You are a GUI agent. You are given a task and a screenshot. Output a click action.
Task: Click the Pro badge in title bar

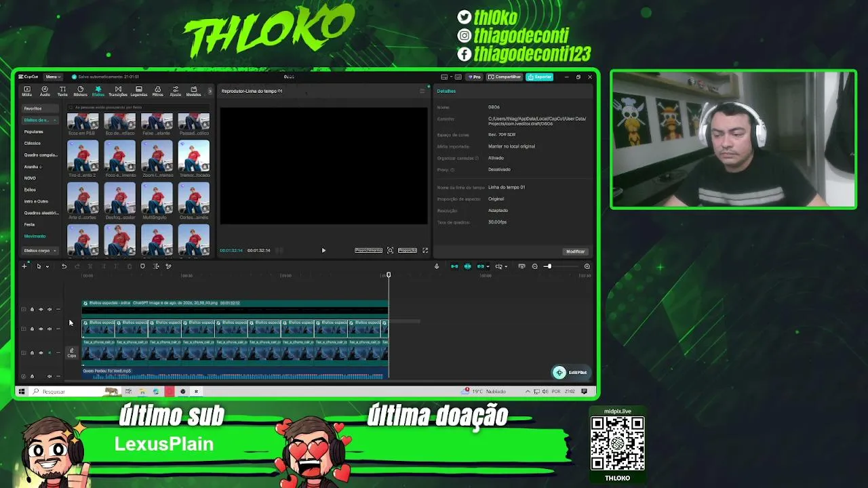point(475,77)
